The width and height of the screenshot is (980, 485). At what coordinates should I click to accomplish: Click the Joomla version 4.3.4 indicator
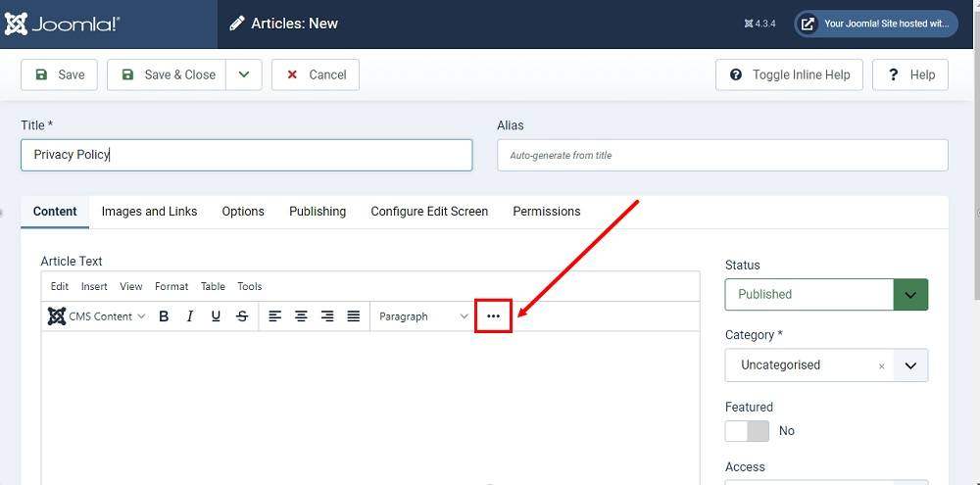click(760, 24)
